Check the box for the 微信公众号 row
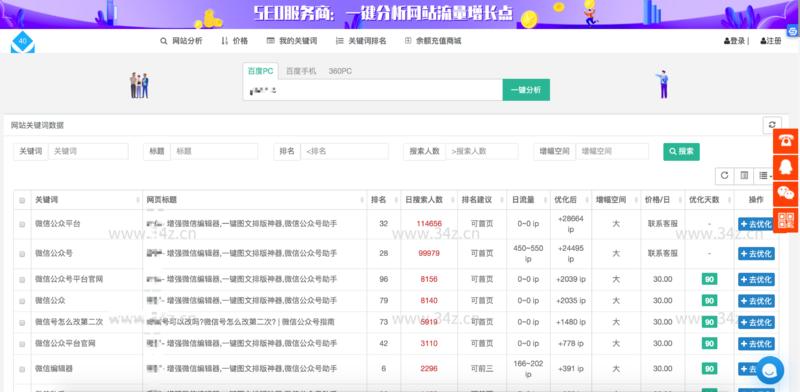The height and width of the screenshot is (392, 800). (x=22, y=254)
